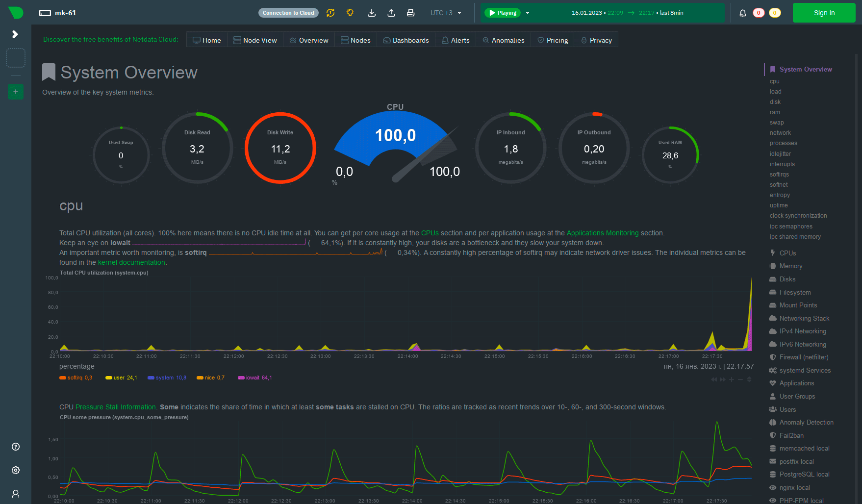Open the Applications Monitoring link
862x504 pixels.
[x=603, y=233]
